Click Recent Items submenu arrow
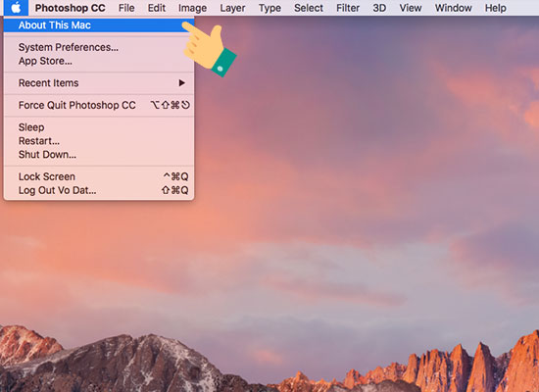Viewport: 539px width, 392px height. click(182, 83)
